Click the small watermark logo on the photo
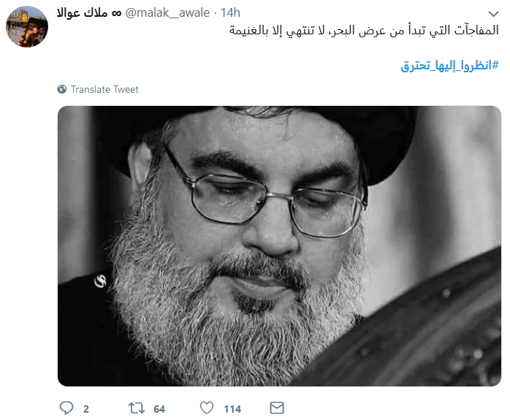510x420 pixels. point(101,281)
